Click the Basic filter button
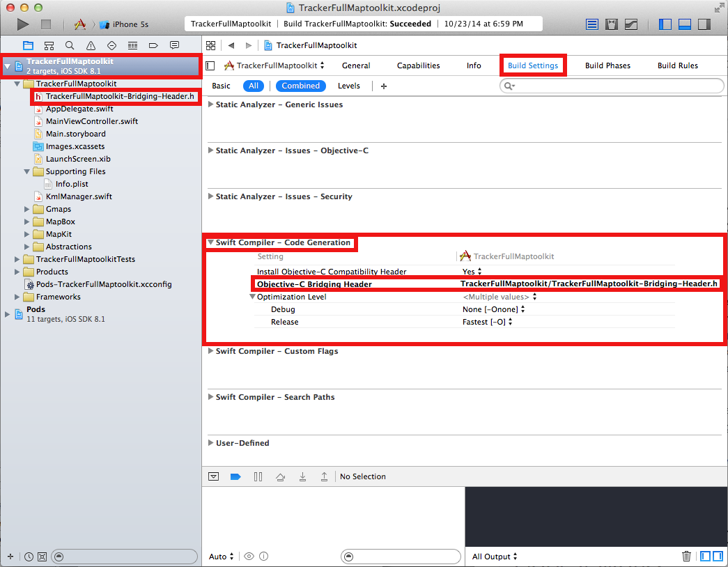Screen dimensions: 728x567 (221, 86)
